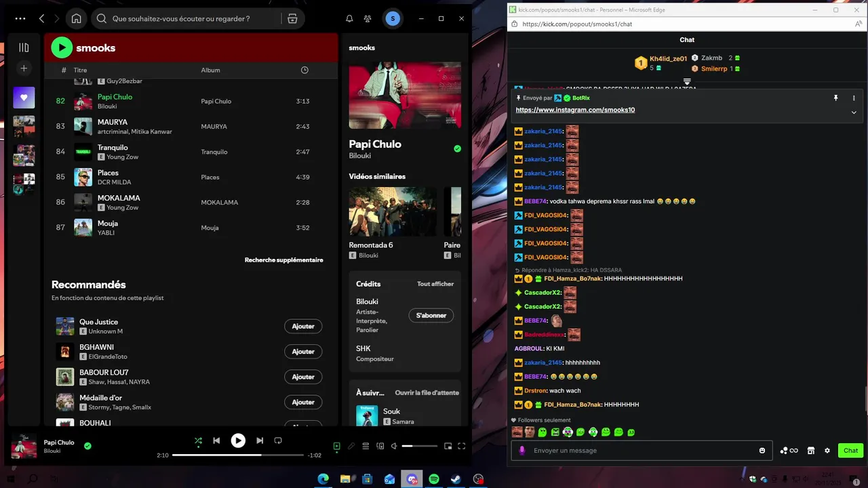Open Steam from the Windows taskbar

pyautogui.click(x=456, y=479)
